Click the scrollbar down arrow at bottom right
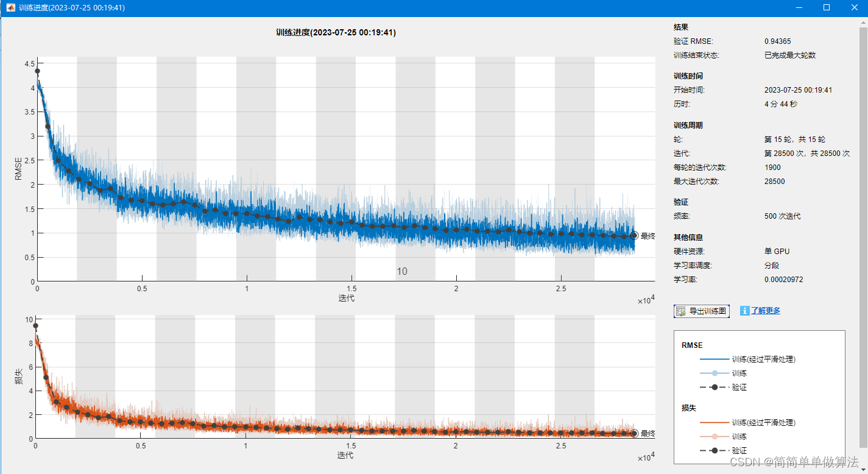 coord(863,469)
